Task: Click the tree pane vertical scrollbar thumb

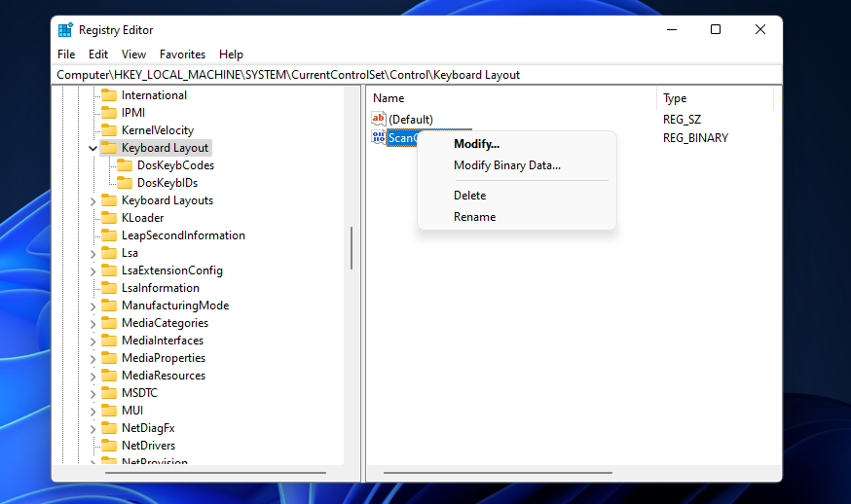Action: (x=351, y=248)
